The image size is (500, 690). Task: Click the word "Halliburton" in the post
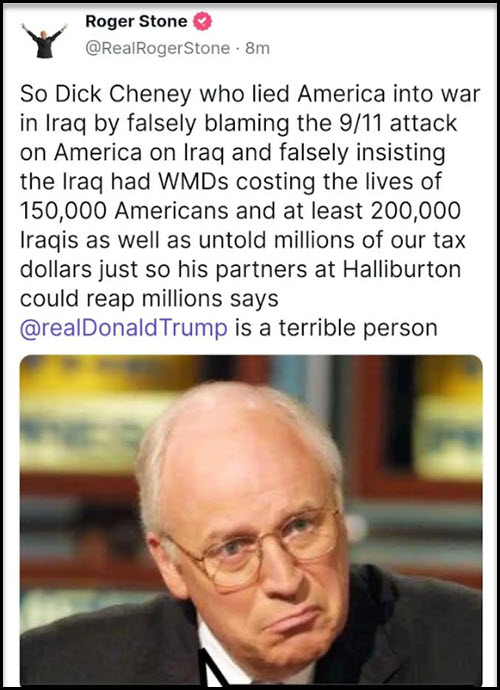tap(401, 270)
